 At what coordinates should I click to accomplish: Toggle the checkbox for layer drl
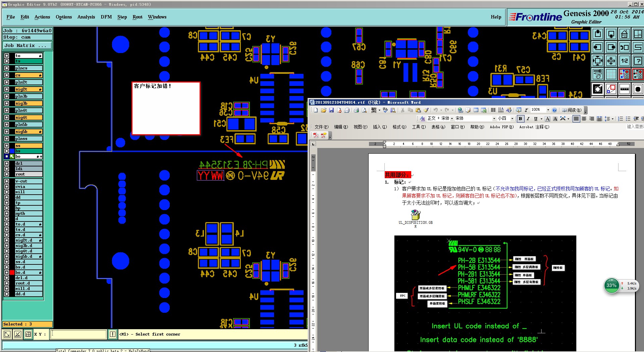point(7,163)
